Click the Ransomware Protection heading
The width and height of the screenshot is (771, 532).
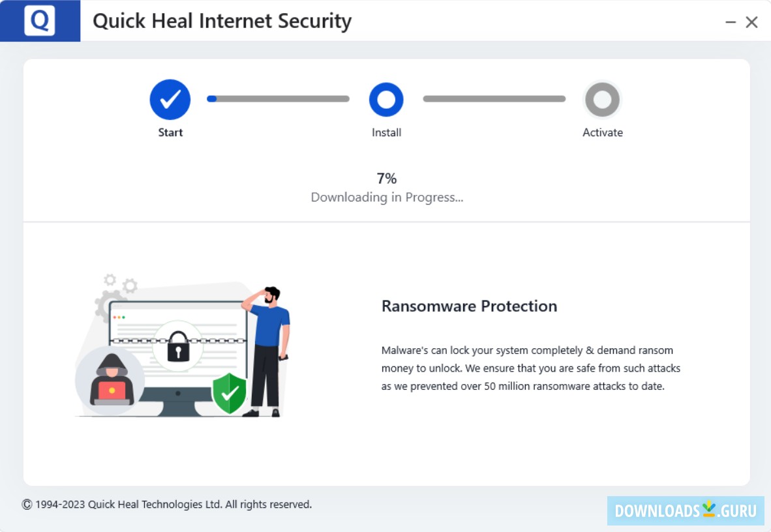point(470,306)
